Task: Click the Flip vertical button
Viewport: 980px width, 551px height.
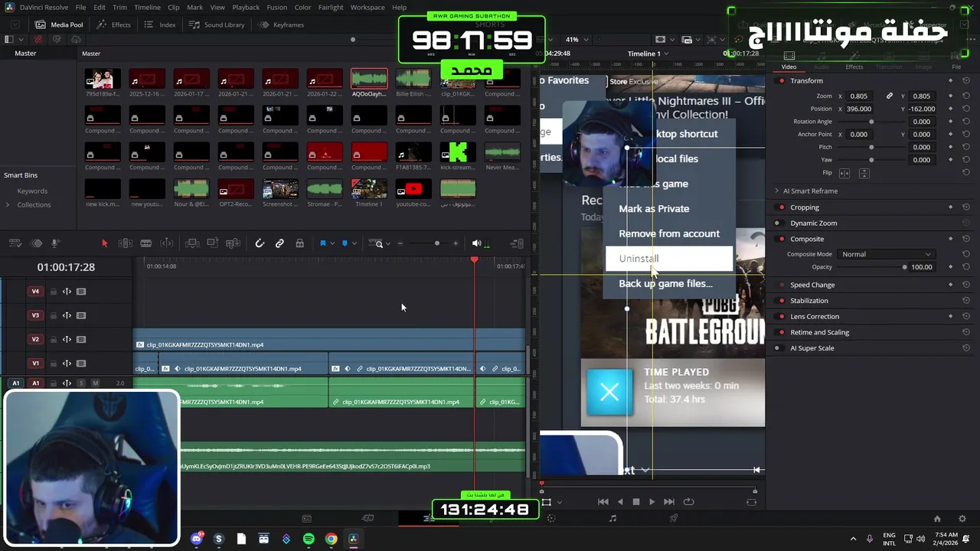Action: pos(864,173)
